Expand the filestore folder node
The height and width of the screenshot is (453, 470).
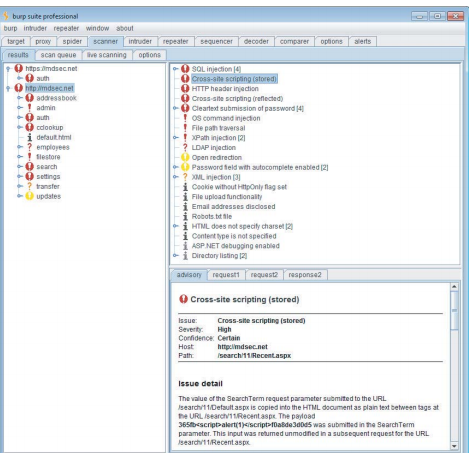click(x=20, y=157)
